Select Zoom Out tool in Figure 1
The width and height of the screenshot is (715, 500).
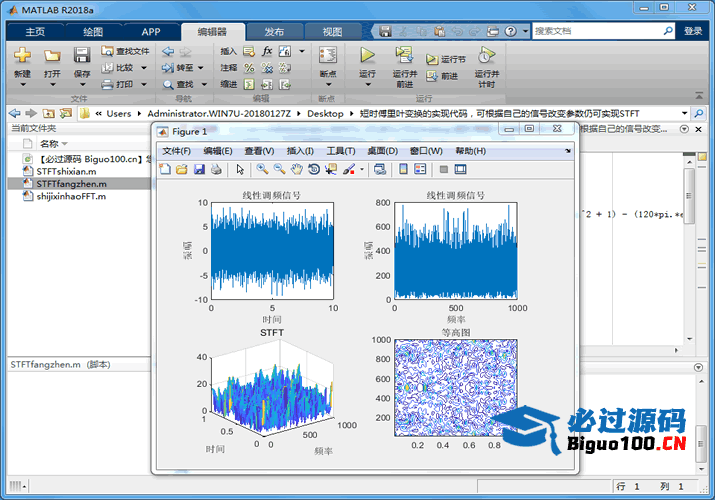[x=279, y=170]
